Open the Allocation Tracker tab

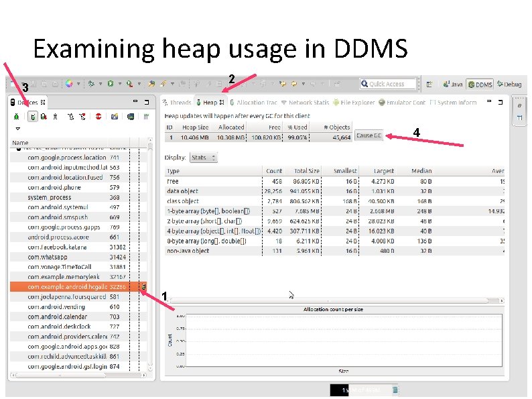click(253, 102)
